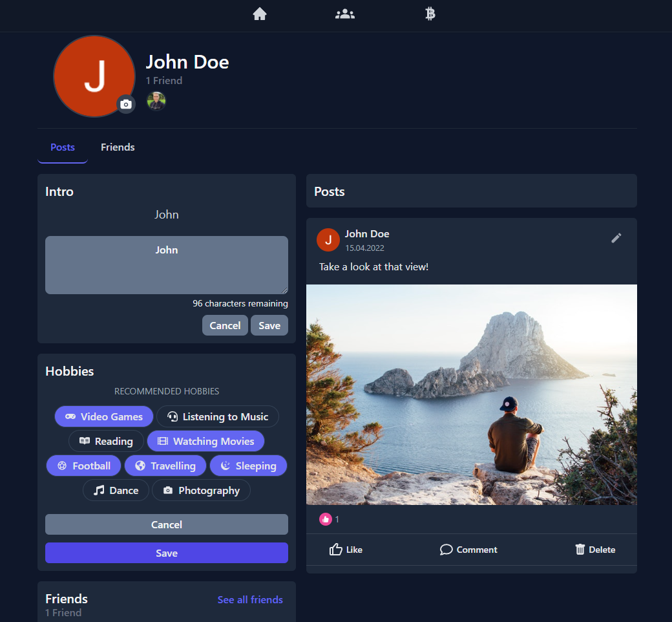Switch to the Friends tab
The height and width of the screenshot is (622, 672).
pyautogui.click(x=118, y=147)
